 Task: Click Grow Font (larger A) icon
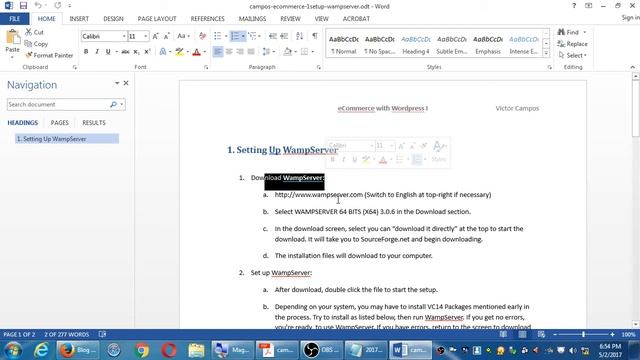pyautogui.click(x=156, y=36)
